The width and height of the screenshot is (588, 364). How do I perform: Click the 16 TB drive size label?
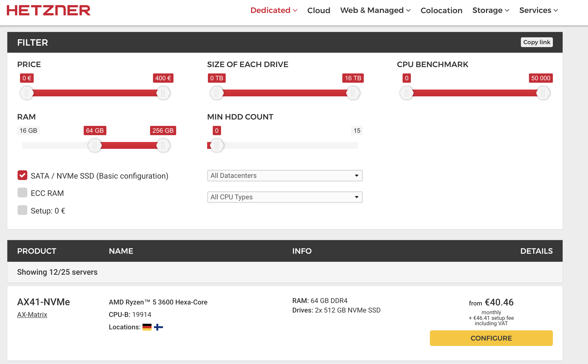point(353,78)
